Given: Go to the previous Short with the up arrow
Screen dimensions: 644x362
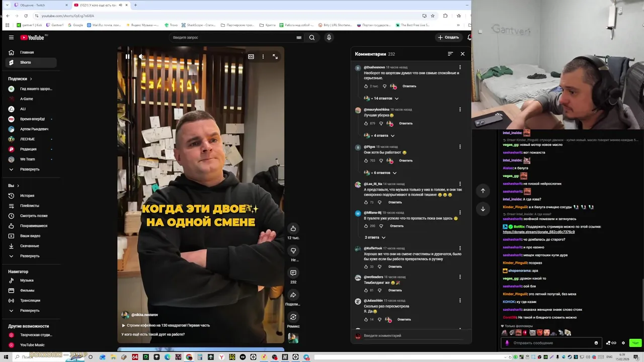Looking at the screenshot, I should point(483,191).
